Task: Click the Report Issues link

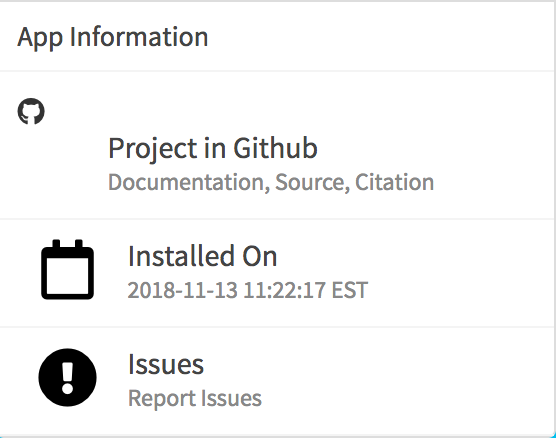Action: [195, 398]
